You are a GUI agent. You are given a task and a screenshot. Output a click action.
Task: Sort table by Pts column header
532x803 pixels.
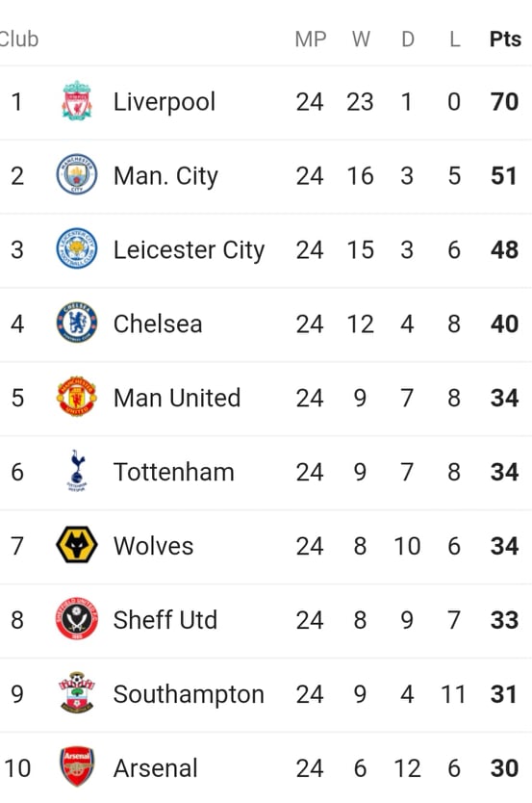[x=505, y=39]
